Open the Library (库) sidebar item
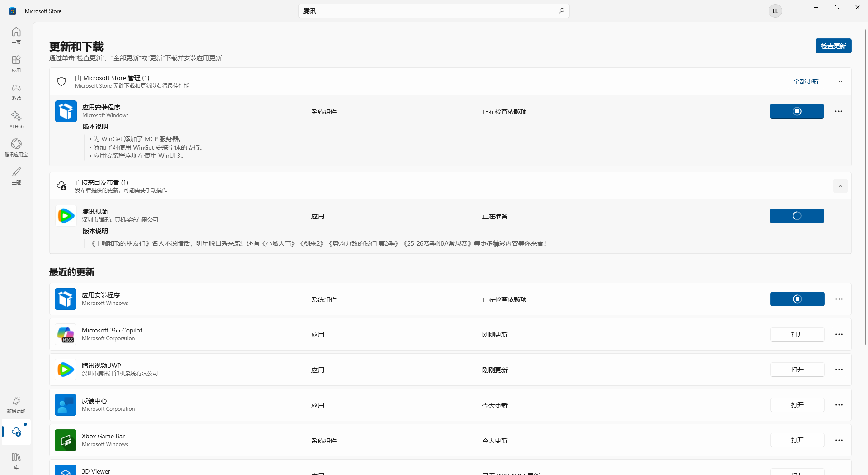 coord(16,461)
